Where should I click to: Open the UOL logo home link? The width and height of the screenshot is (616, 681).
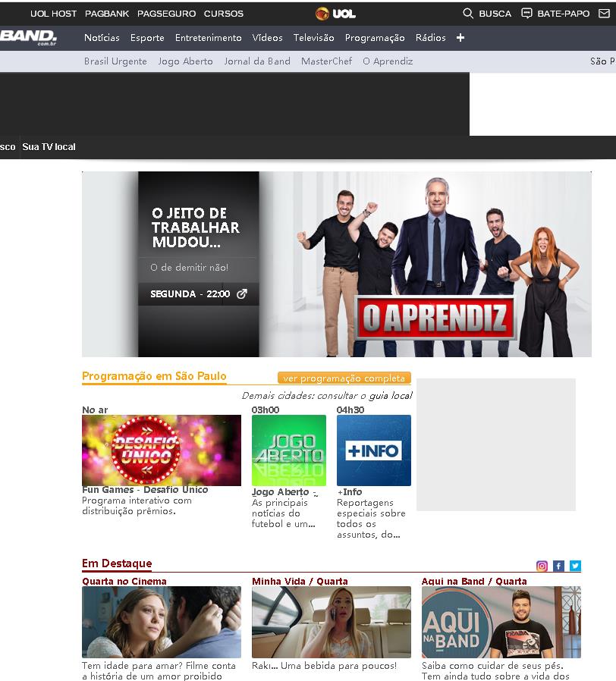[335, 14]
